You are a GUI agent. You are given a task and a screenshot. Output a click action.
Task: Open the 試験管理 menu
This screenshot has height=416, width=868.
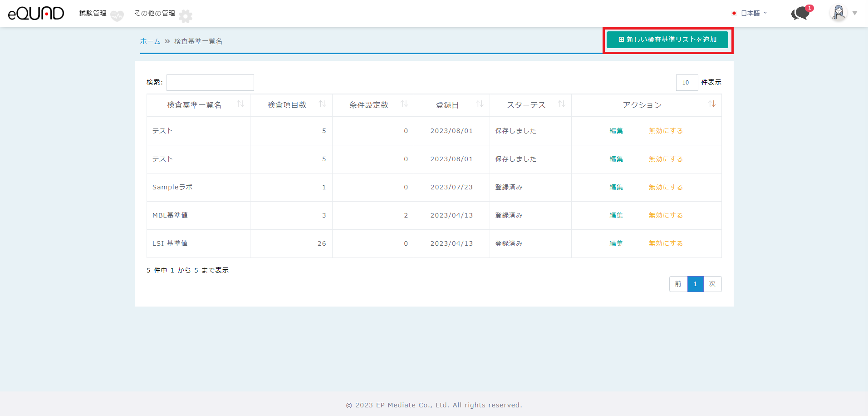click(x=93, y=13)
